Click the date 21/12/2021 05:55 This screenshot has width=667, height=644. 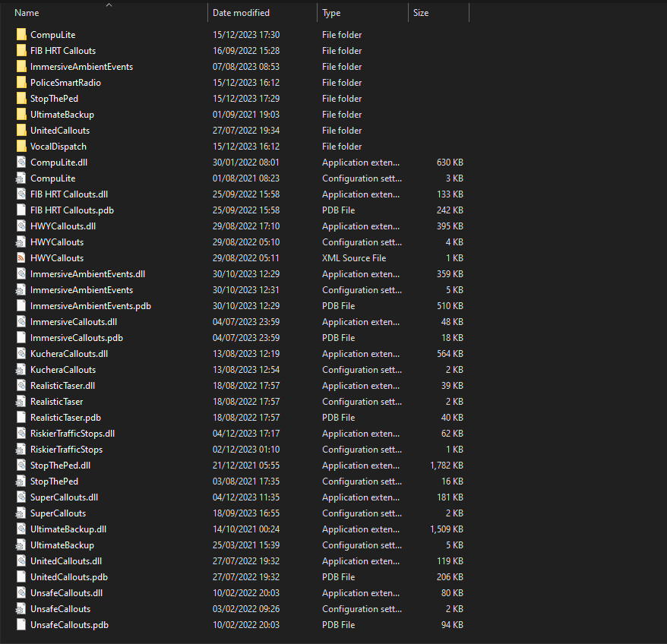(246, 466)
